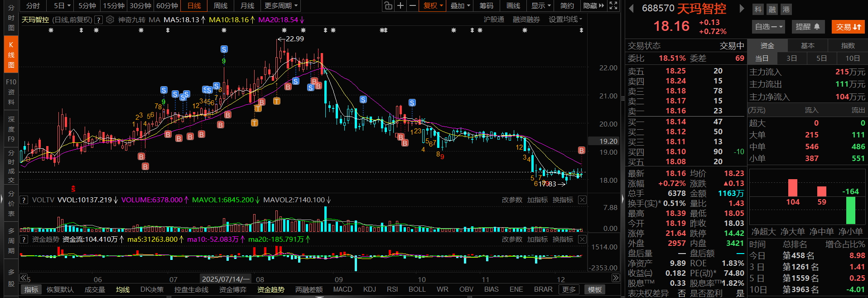This screenshot has height=298, width=868.
Task: Open 叠加 overlay dropdown
Action: coord(460,5)
